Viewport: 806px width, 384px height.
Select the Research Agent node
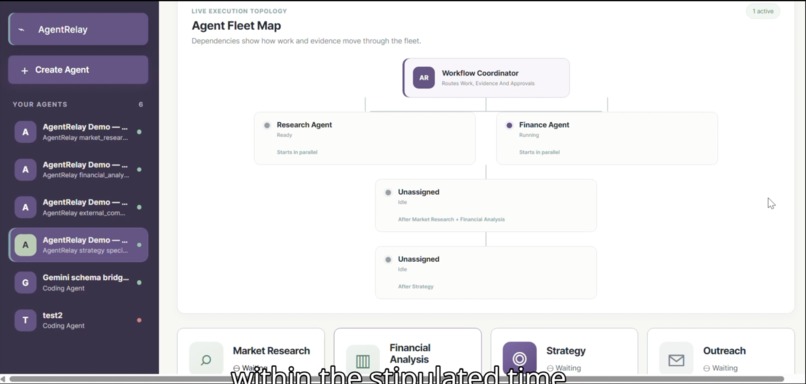[x=365, y=138]
